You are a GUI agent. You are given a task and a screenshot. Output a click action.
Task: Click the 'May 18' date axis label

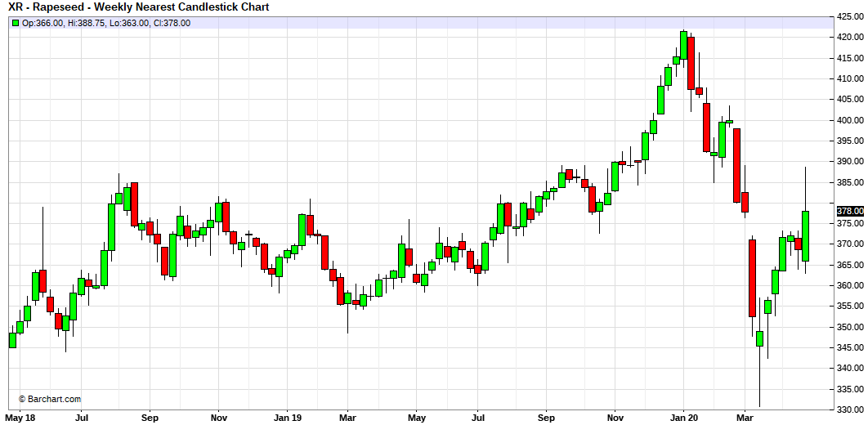(20, 418)
